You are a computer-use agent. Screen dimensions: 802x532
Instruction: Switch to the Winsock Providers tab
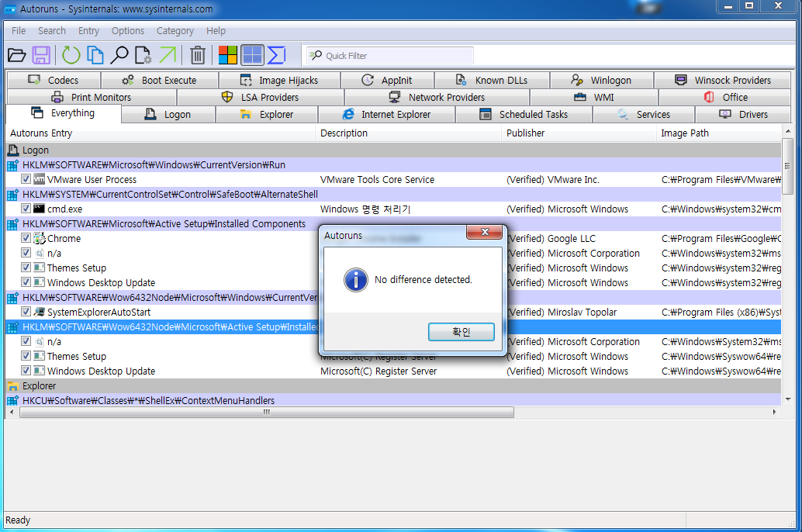click(722, 81)
